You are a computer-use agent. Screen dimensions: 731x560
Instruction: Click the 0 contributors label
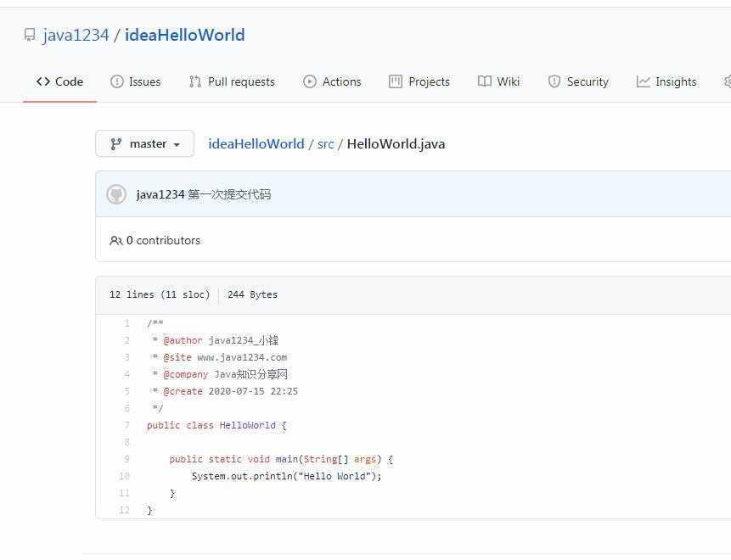click(x=164, y=240)
